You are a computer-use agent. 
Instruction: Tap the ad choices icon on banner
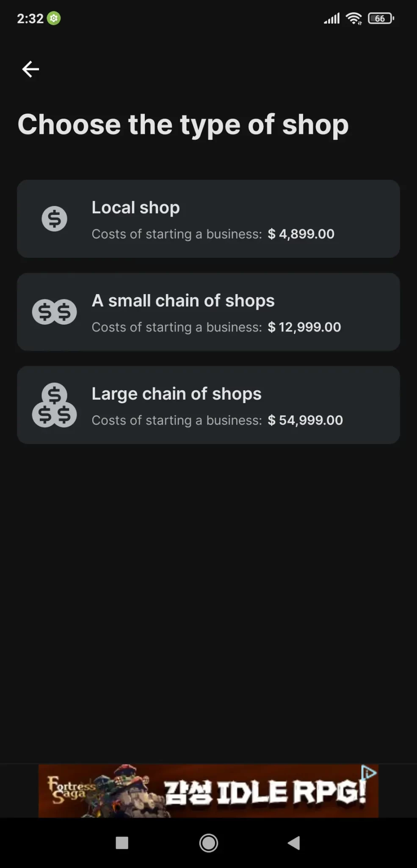(x=369, y=773)
